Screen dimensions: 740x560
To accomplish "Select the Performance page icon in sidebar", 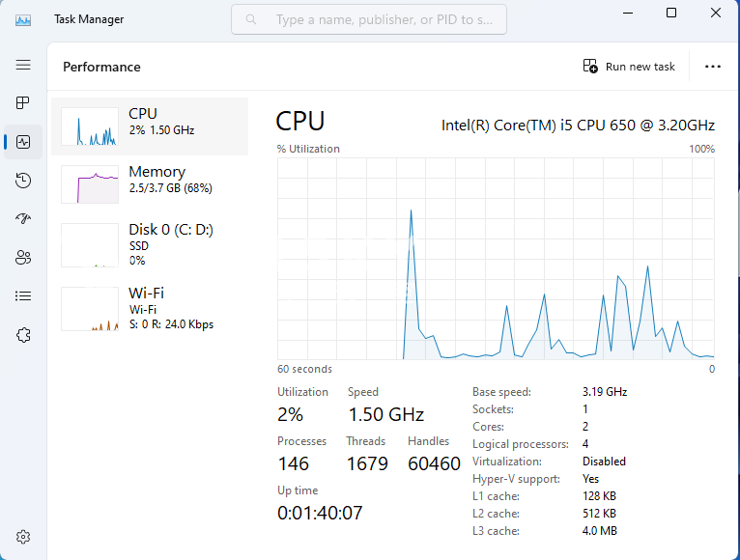I will pyautogui.click(x=23, y=142).
